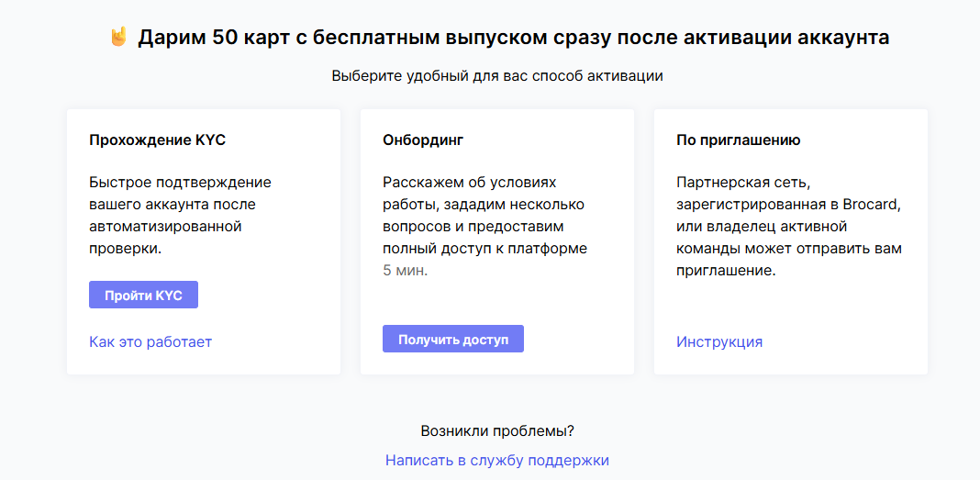Select the invitation activation card
Screen dimensions: 980x480
click(x=791, y=242)
